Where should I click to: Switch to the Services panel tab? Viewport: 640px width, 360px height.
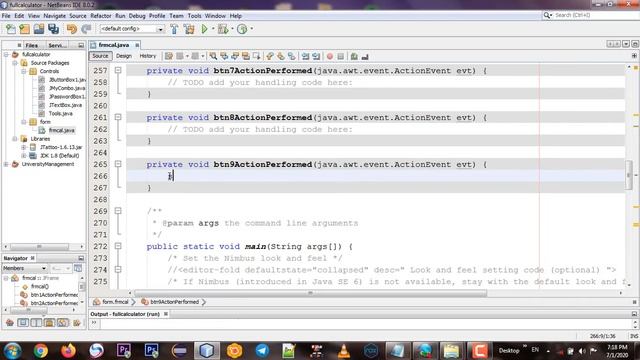(x=57, y=45)
